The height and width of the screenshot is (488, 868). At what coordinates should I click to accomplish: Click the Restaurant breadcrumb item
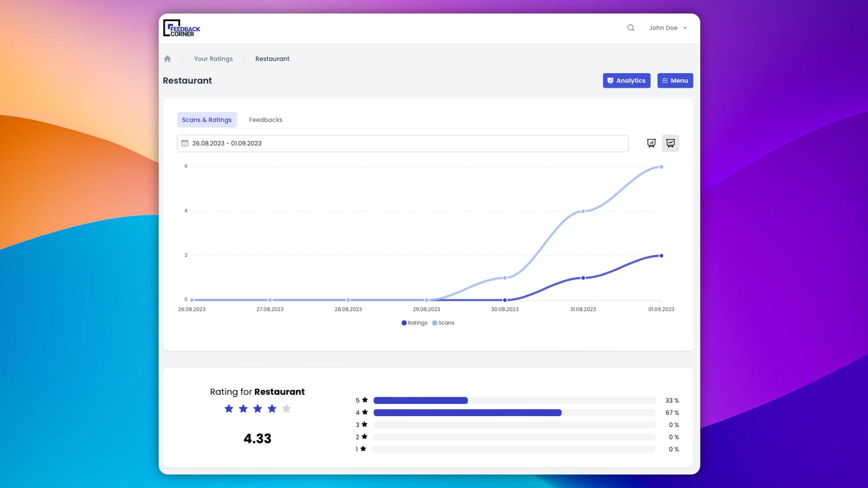(272, 59)
